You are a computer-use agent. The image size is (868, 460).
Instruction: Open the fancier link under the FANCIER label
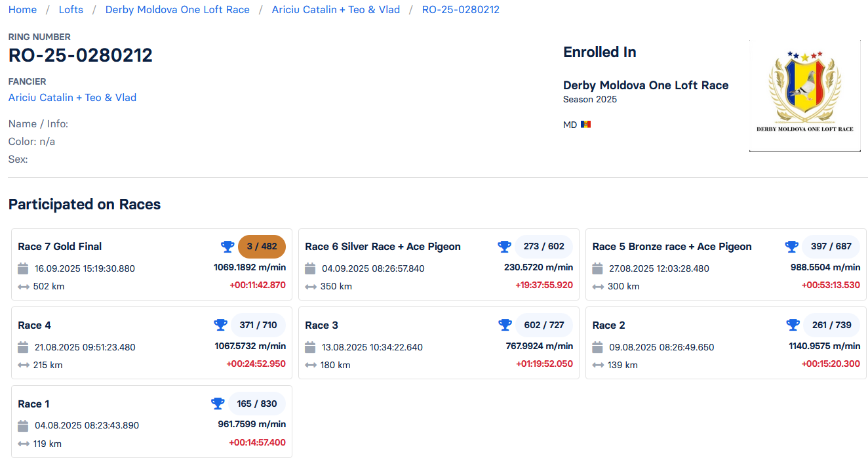[72, 98]
